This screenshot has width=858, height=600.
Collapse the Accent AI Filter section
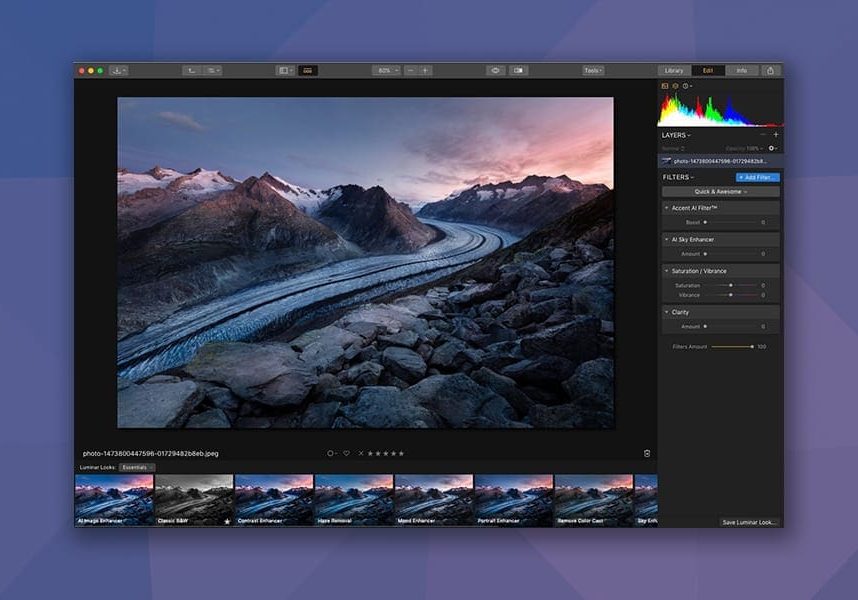666,208
